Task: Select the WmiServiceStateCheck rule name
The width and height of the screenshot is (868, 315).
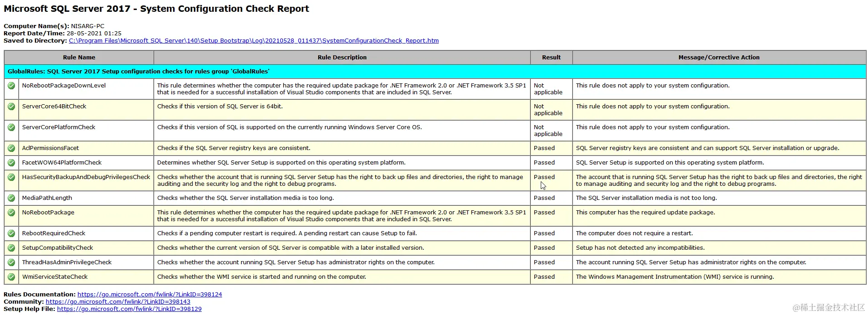Action: click(x=55, y=277)
